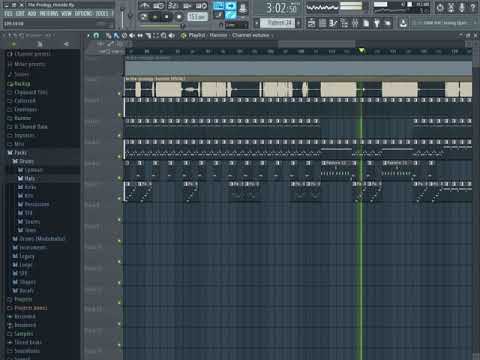Click the next pattern plus button
Image resolution: width=480 pixels, height=360 pixels.
point(298,23)
